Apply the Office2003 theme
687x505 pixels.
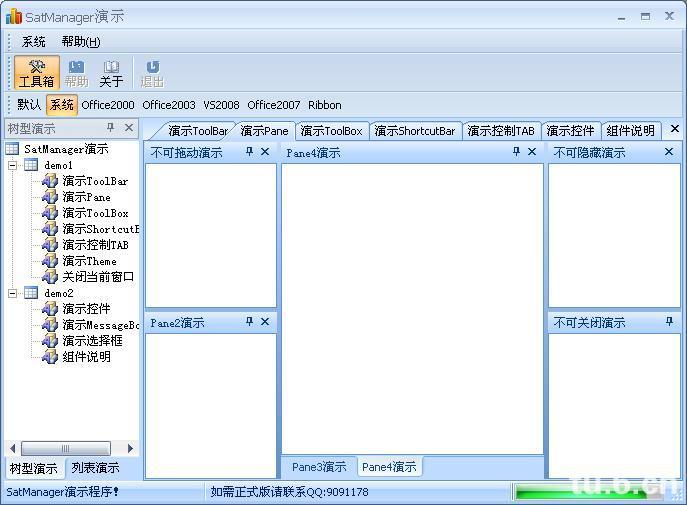[x=169, y=105]
